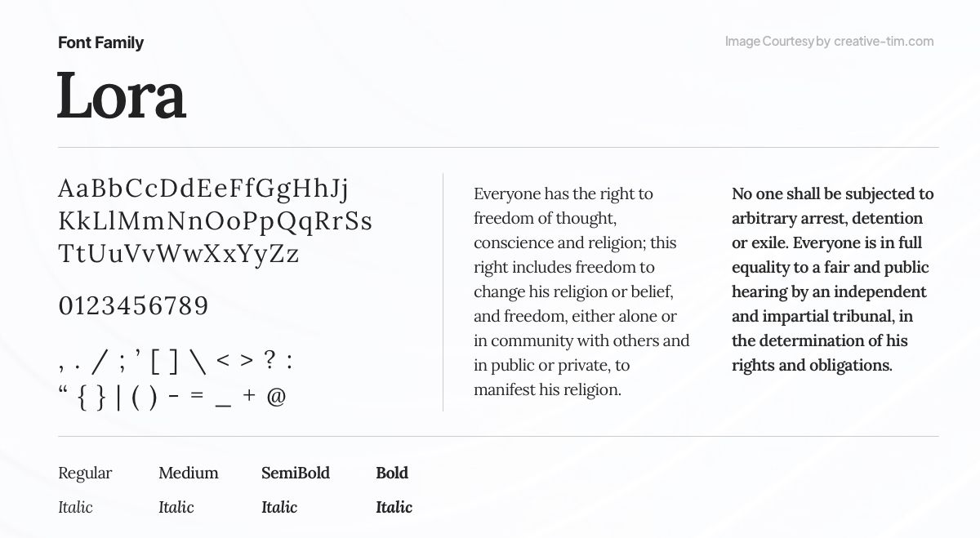Choose the Italic style under Regular
980x538 pixels.
(x=75, y=507)
